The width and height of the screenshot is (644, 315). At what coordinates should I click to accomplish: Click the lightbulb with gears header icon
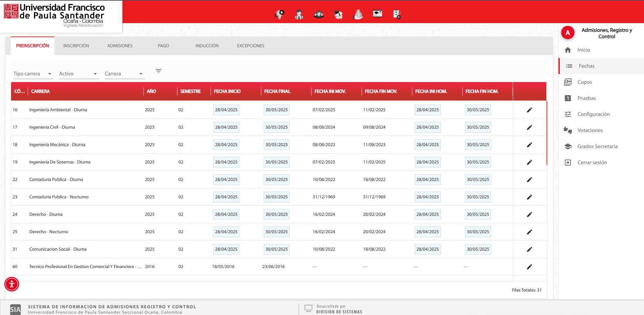tap(280, 14)
